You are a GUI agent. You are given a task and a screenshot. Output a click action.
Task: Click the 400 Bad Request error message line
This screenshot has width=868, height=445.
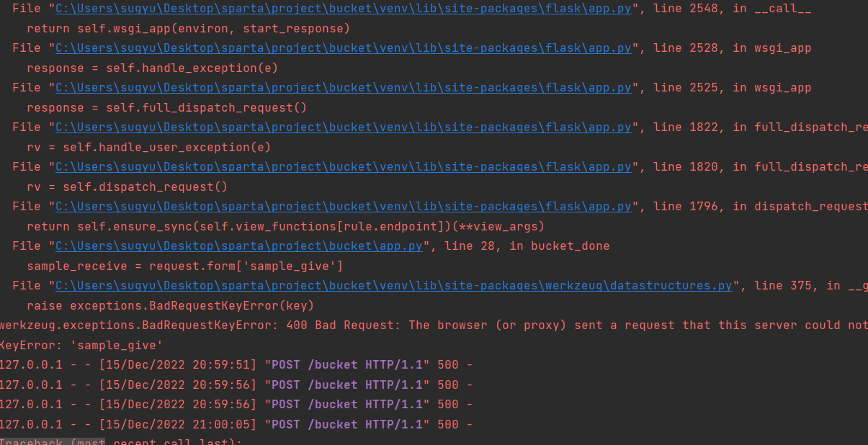(434, 325)
